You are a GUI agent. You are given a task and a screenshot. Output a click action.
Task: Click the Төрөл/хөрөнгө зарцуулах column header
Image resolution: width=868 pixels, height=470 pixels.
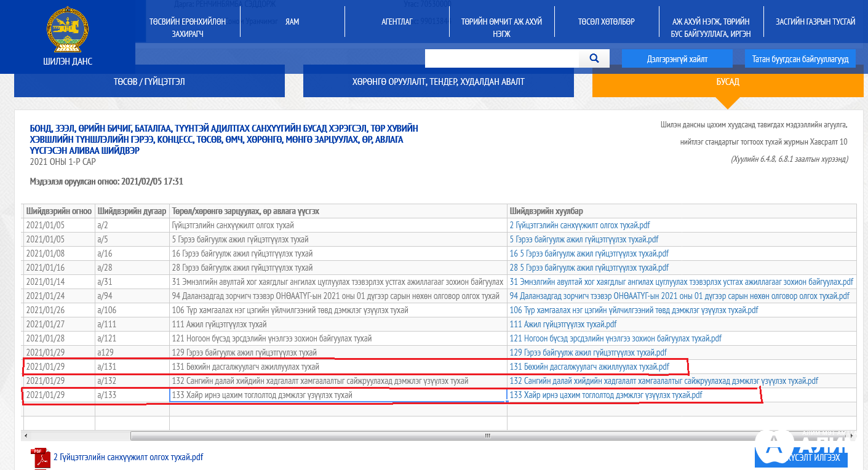pos(338,211)
